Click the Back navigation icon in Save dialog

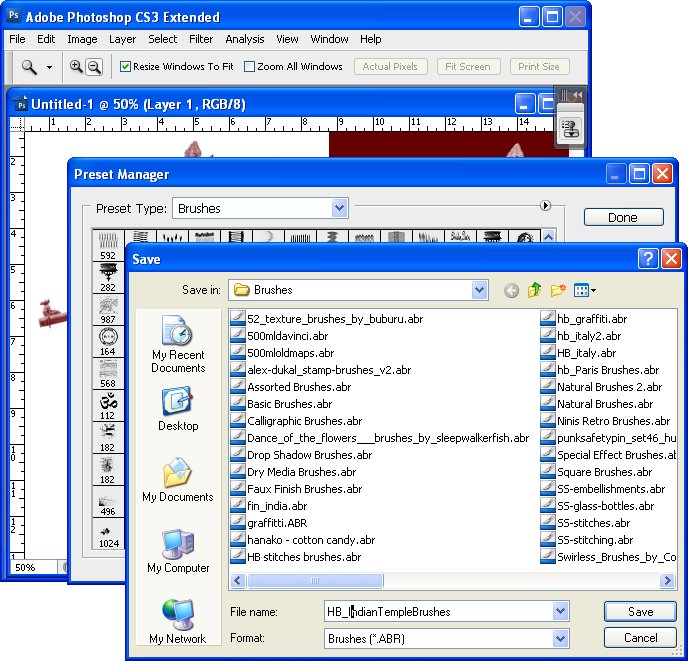[511, 290]
